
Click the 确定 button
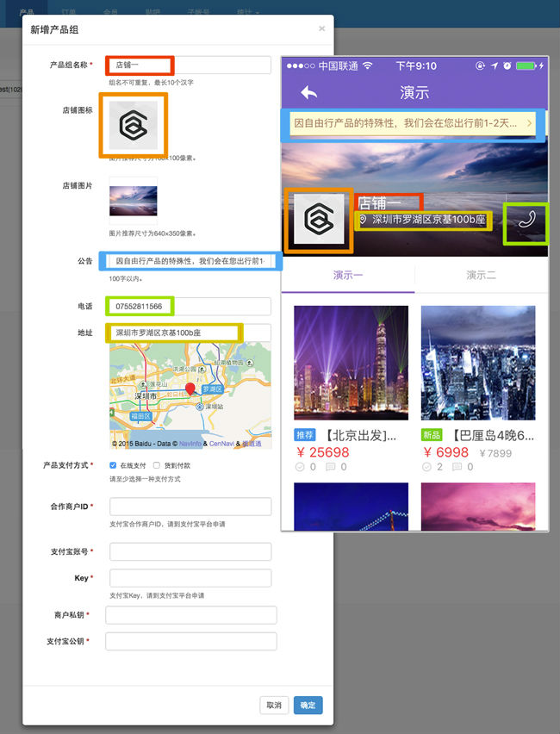point(308,706)
